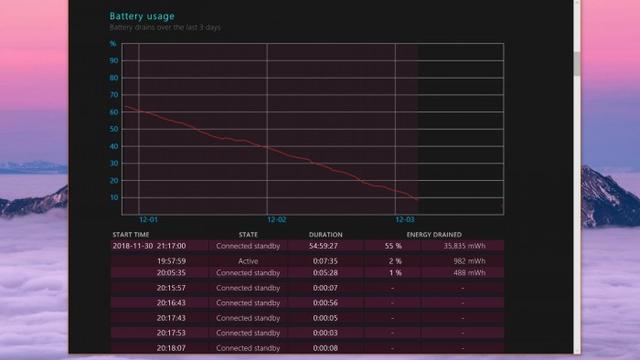
Task: Click the 0:05:28 duration value
Action: [x=325, y=273]
